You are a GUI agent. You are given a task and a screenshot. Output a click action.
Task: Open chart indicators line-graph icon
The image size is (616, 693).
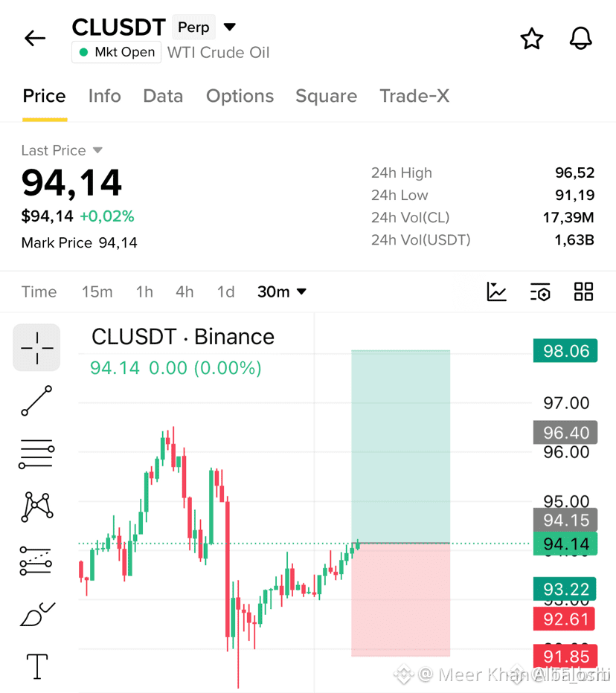click(x=497, y=291)
